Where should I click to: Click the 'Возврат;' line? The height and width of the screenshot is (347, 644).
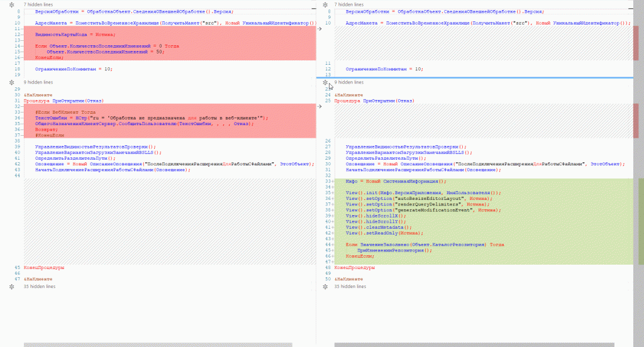(47, 129)
